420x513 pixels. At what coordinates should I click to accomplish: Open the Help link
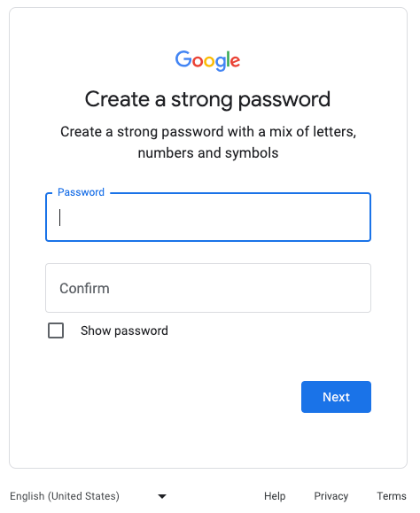click(x=275, y=496)
